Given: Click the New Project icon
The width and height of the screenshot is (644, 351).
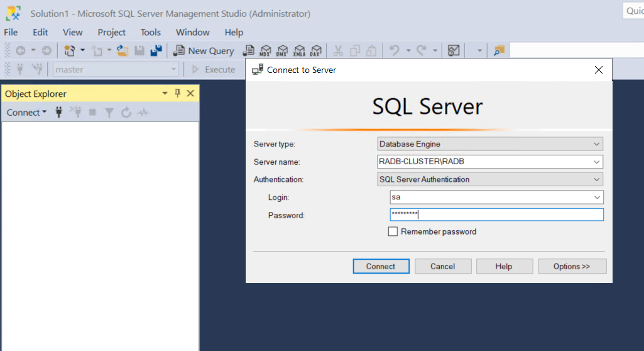Looking at the screenshot, I should [69, 50].
